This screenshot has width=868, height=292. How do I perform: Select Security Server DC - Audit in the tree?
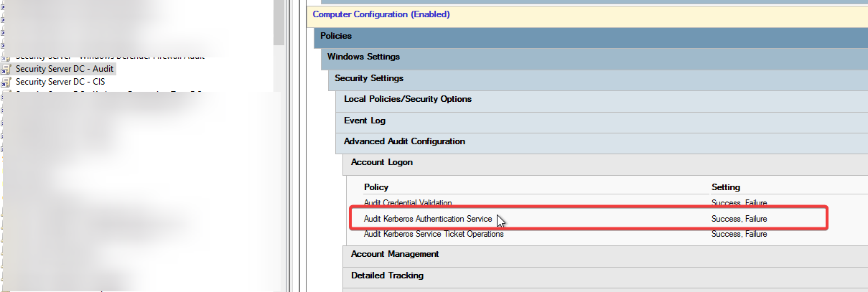pos(65,69)
